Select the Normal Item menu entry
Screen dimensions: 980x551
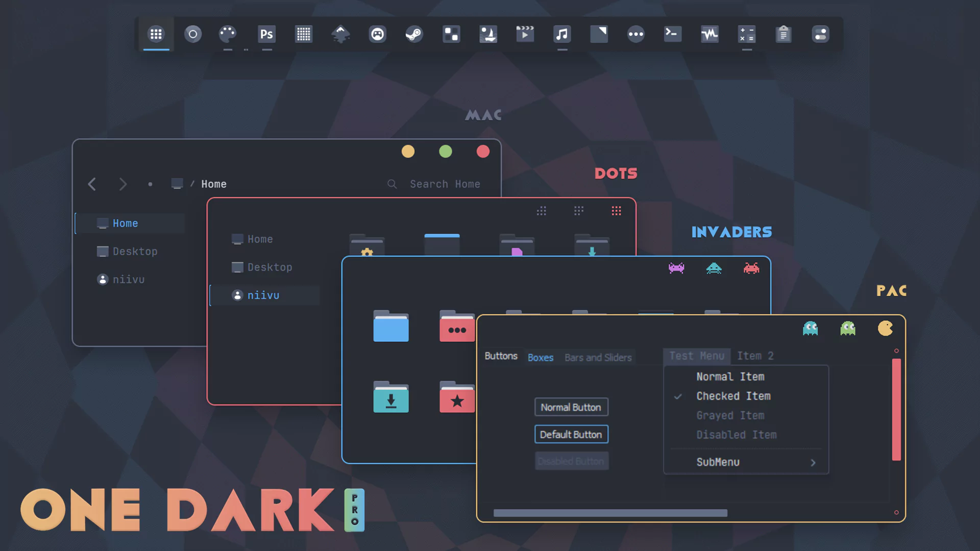tap(730, 377)
